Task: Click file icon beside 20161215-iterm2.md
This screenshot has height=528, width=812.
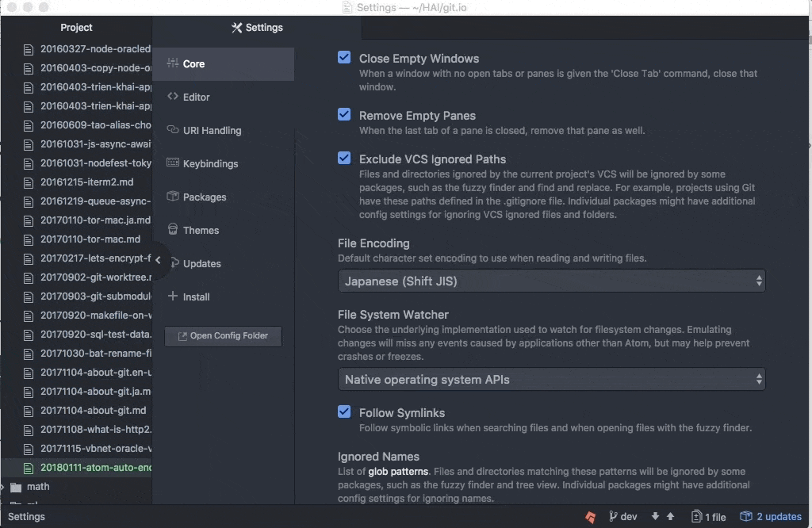Action: tap(29, 182)
